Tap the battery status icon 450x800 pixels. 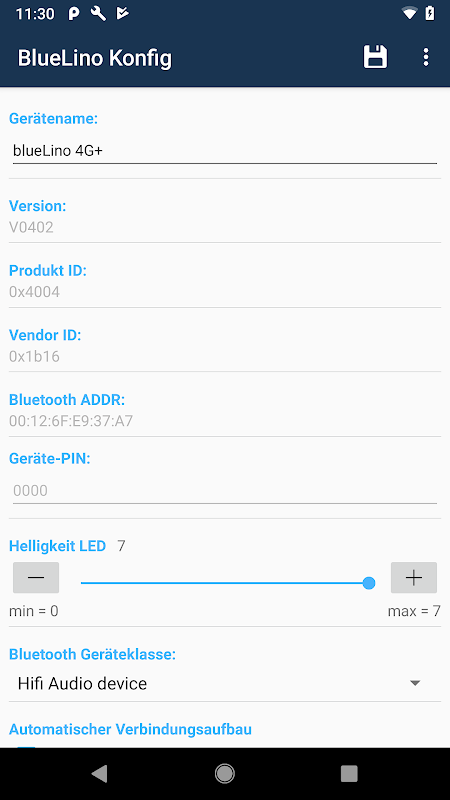[430, 14]
